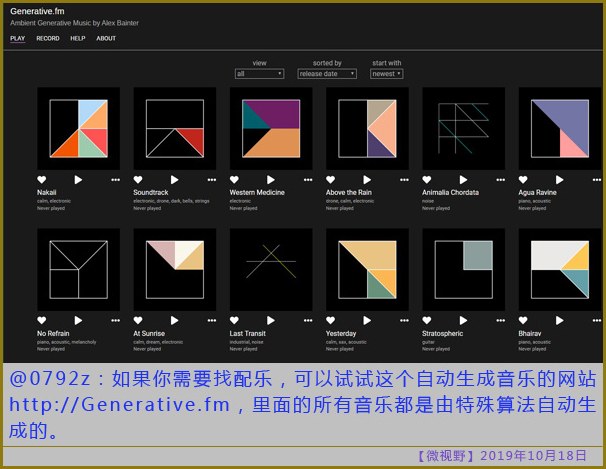Favorite Western Medicine with heart

(234, 180)
